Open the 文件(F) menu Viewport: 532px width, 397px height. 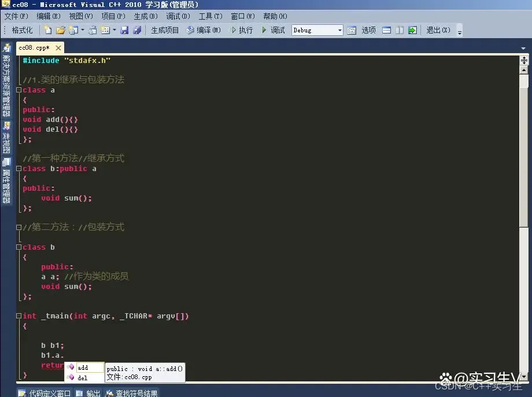click(x=16, y=16)
